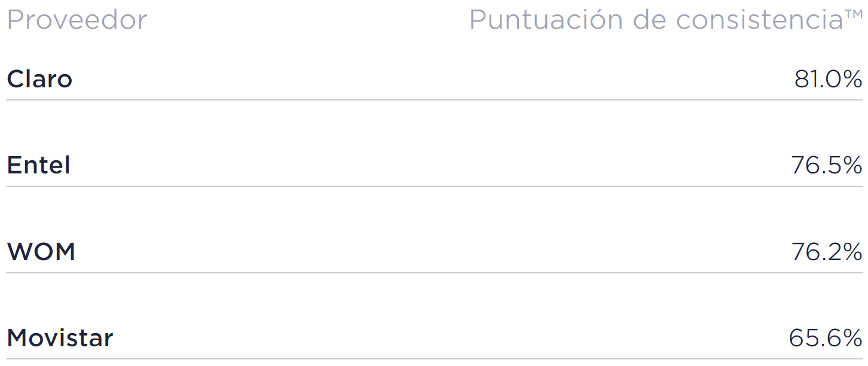Click the divider line below the Entel row
This screenshot has height=366, width=868.
point(434,186)
